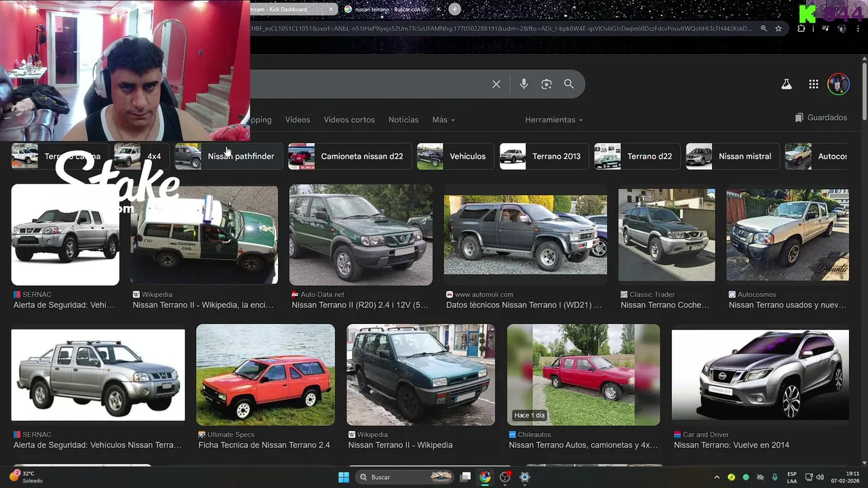Open the Google apps grid

click(814, 84)
